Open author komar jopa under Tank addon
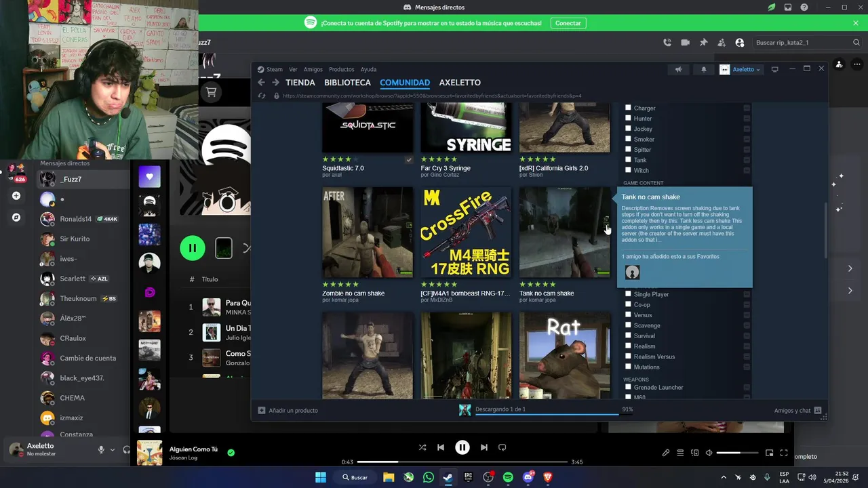The height and width of the screenshot is (488, 868). (542, 300)
